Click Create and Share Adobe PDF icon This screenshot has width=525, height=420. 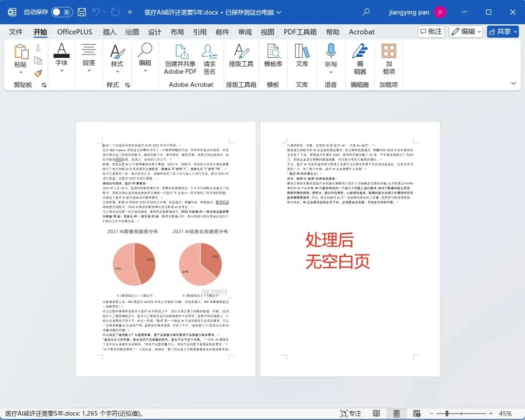181,51
